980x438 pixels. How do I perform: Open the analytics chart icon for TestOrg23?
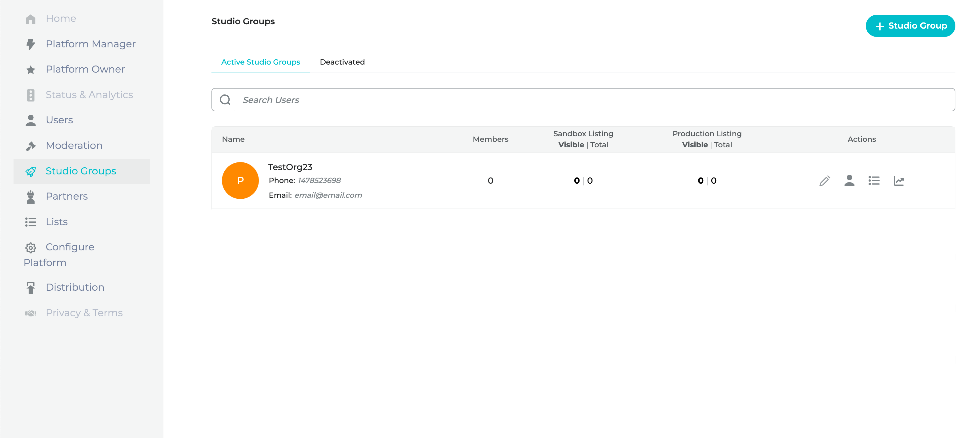898,181
